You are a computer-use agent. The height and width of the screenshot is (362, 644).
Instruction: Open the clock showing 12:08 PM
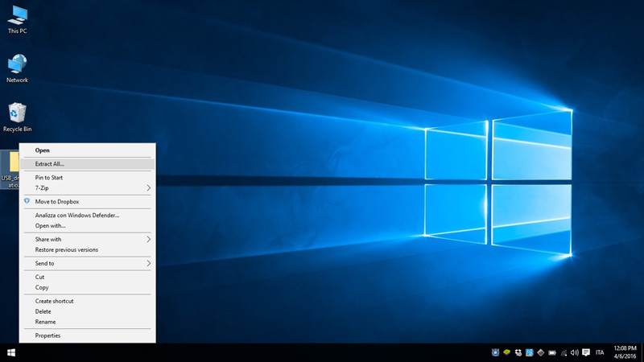click(625, 352)
